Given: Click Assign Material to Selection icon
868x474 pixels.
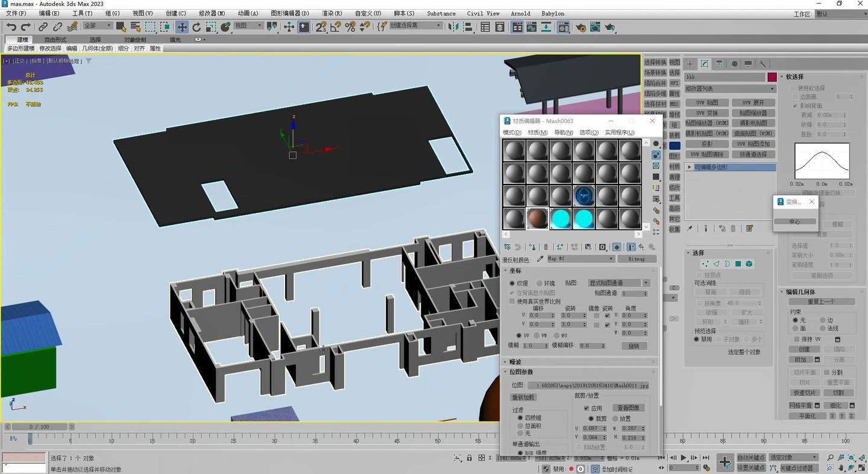Looking at the screenshot, I should pyautogui.click(x=532, y=247).
